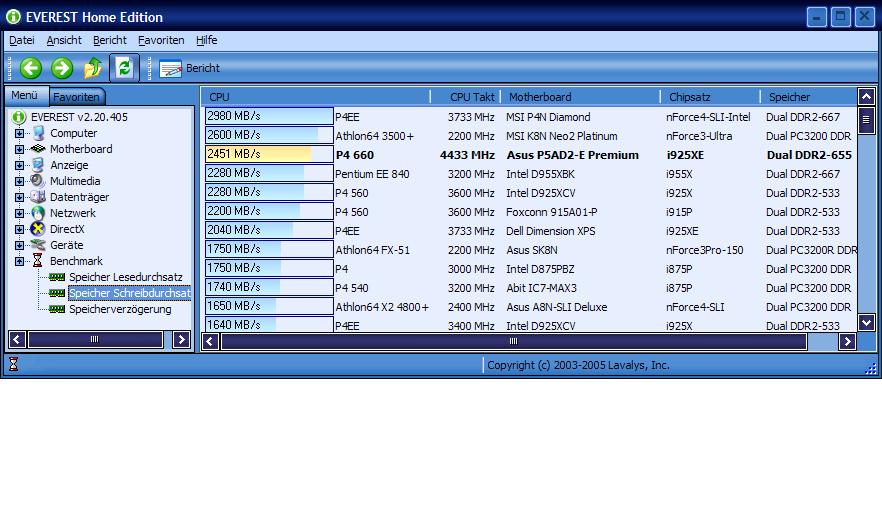Click the 2980 MB/s result bar

[269, 116]
